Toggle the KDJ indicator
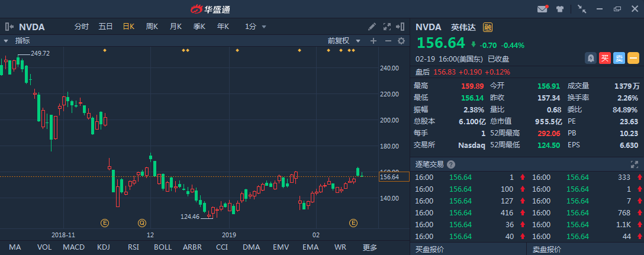 pos(104,247)
